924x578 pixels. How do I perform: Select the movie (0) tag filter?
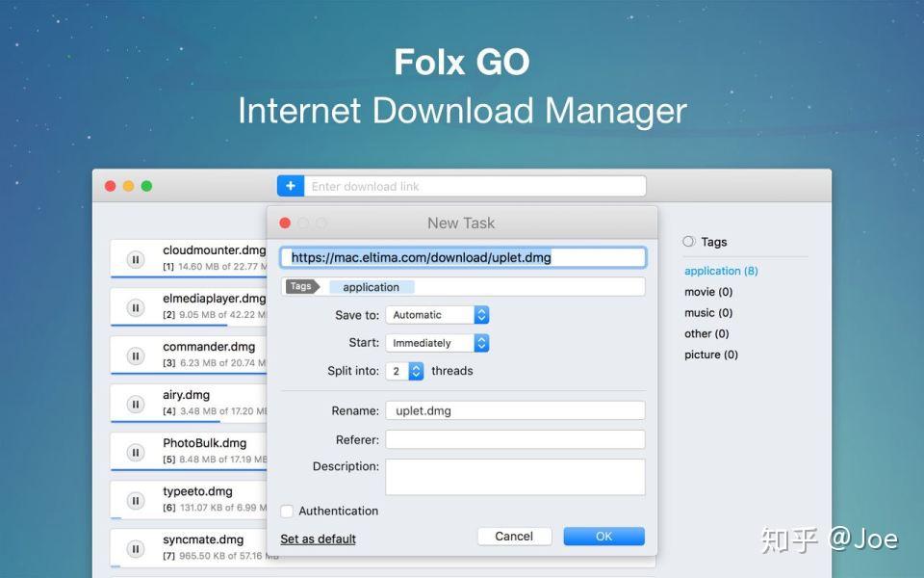[708, 292]
